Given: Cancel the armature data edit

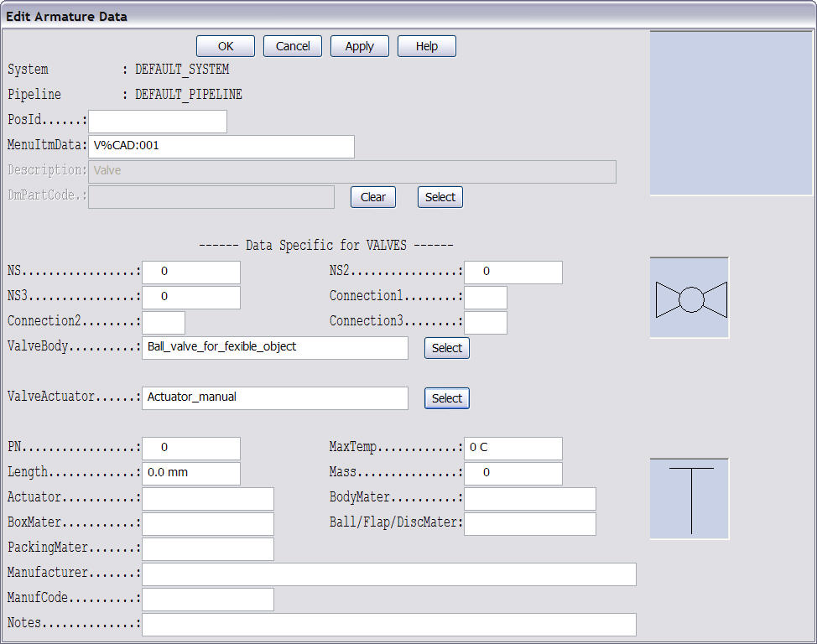Looking at the screenshot, I should point(293,46).
